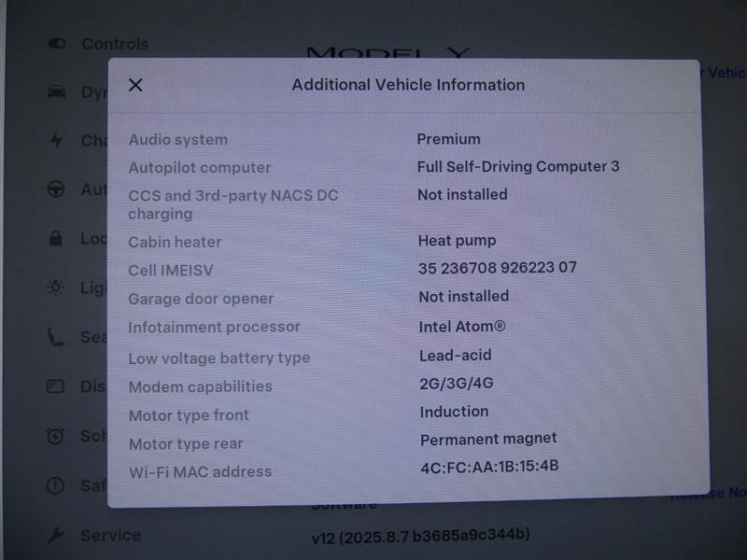
Task: Go to the Service menu item
Action: [x=110, y=535]
